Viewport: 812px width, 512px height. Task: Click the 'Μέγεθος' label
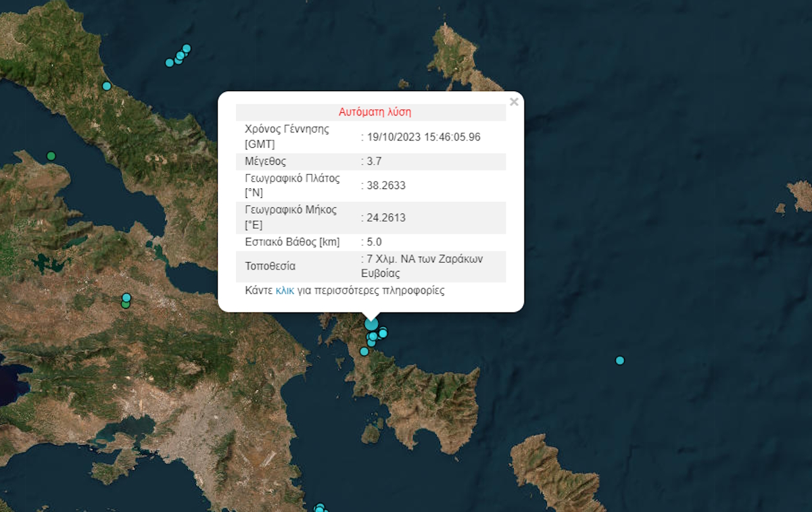(266, 161)
